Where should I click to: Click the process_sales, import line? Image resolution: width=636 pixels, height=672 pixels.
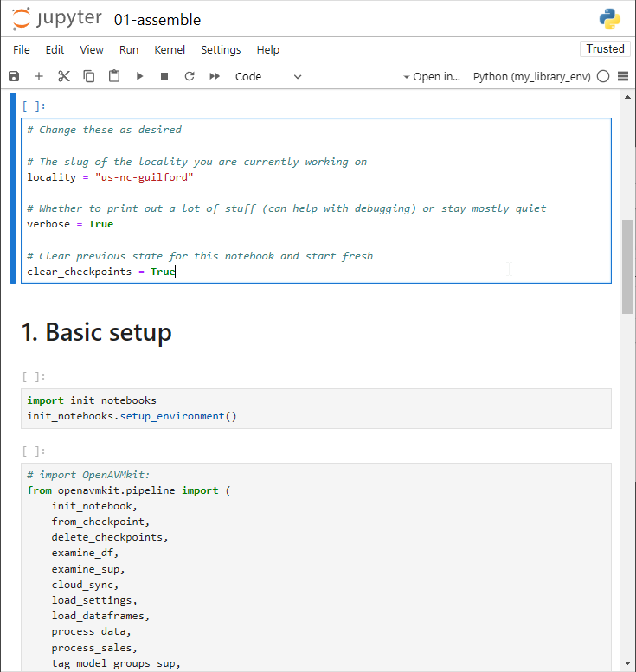coord(94,648)
